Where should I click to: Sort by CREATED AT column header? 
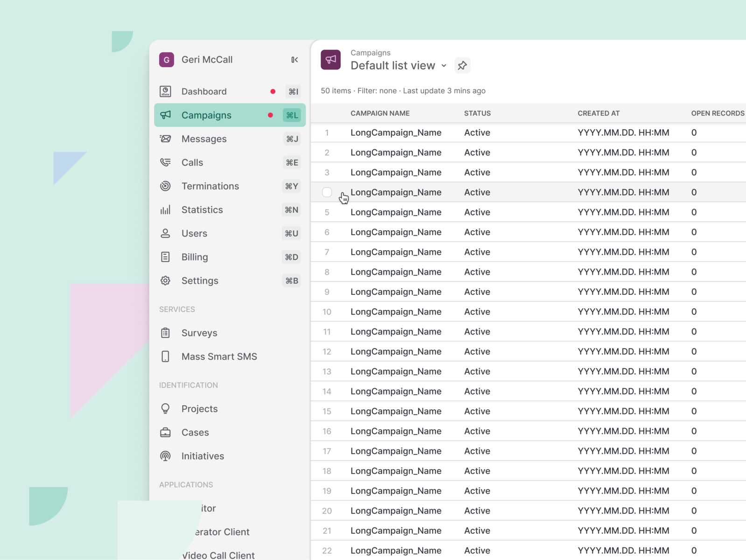click(x=599, y=113)
